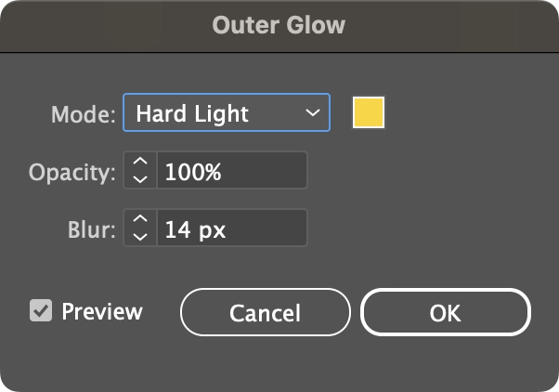Click into the Opacity 100% field

click(232, 170)
